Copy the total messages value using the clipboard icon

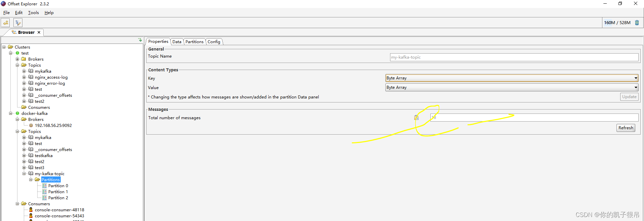click(416, 118)
